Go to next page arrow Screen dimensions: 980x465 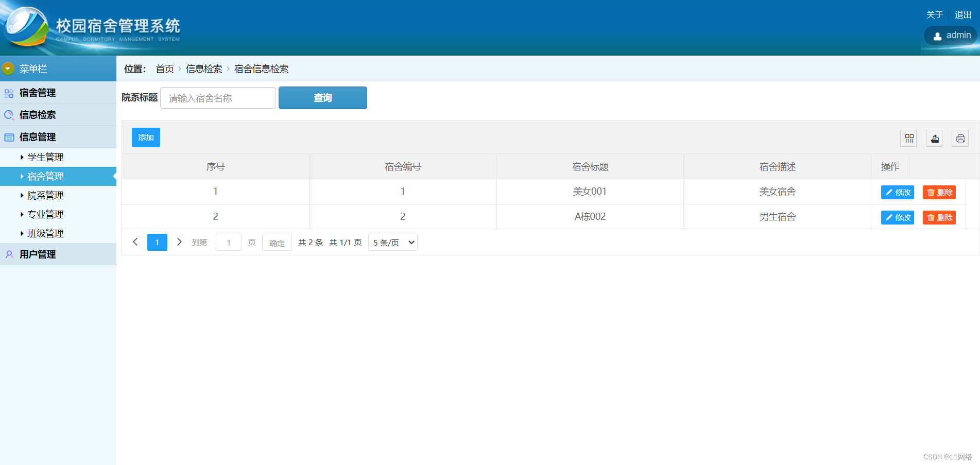pyautogui.click(x=179, y=242)
